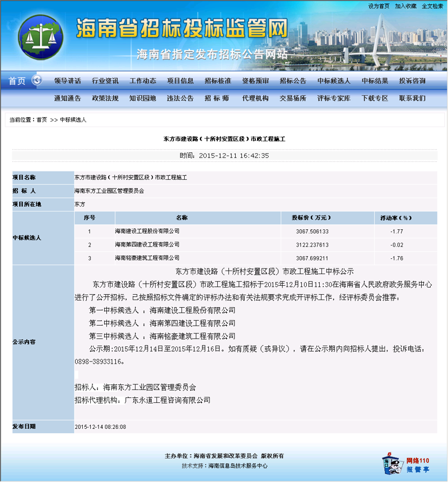Click 设为首页 link at top right
Screen dimensions: 448x482
(379, 6)
